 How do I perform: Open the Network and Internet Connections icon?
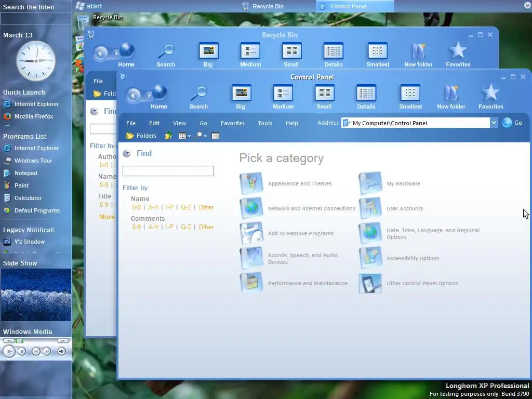[x=251, y=208]
